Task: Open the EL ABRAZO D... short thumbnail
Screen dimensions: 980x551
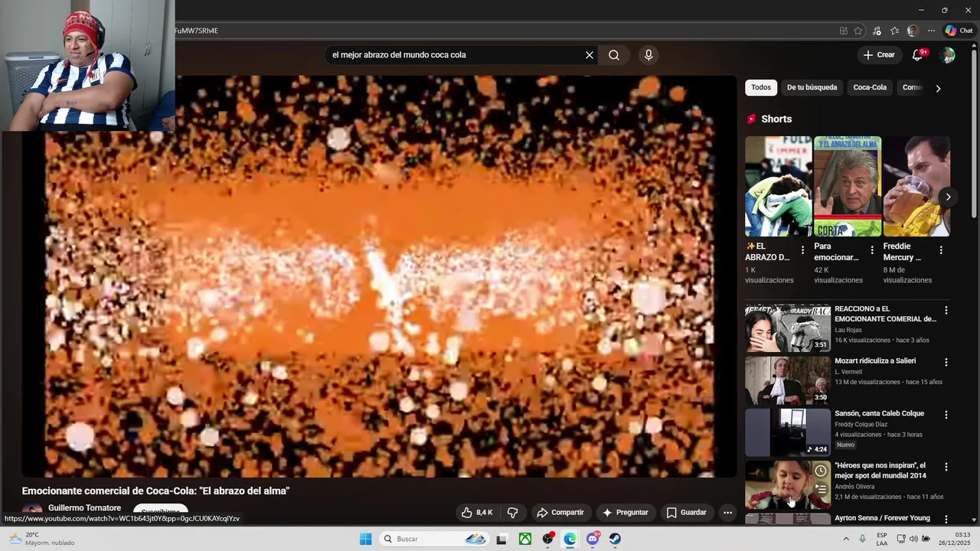Action: tap(779, 187)
